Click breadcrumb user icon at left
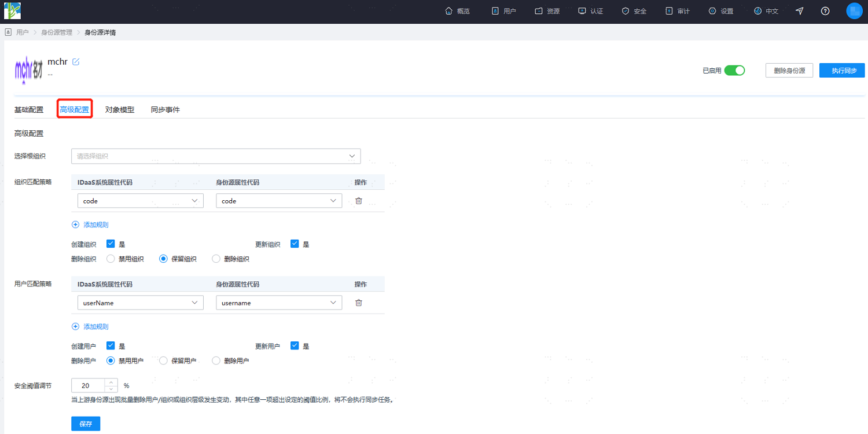 click(x=8, y=32)
